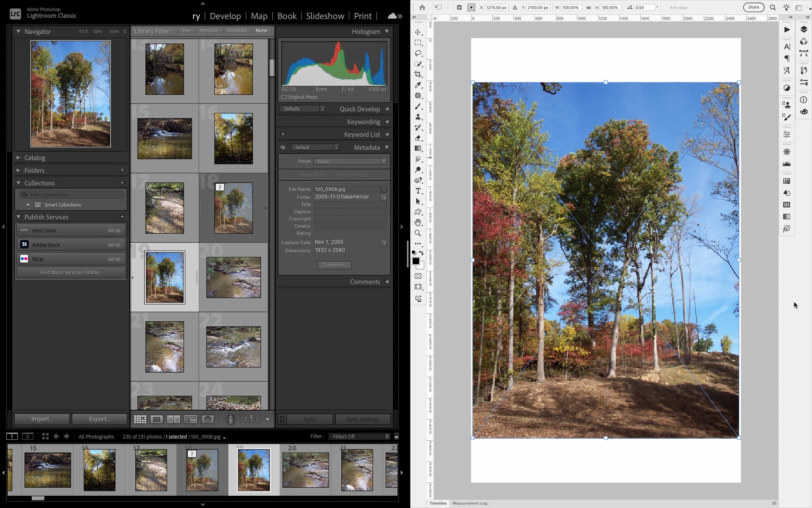Toggle the aspect ratio link between W and H
The width and height of the screenshot is (812, 508).
click(588, 8)
